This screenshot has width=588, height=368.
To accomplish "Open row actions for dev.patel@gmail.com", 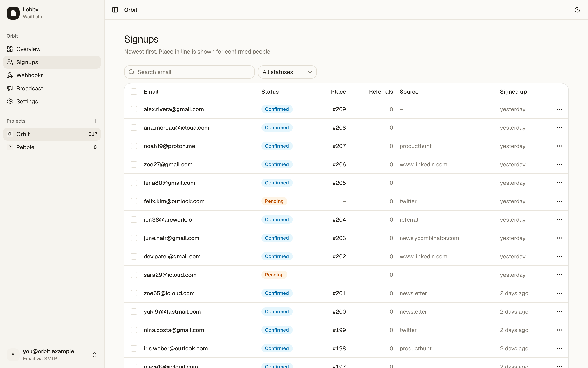I will point(559,257).
